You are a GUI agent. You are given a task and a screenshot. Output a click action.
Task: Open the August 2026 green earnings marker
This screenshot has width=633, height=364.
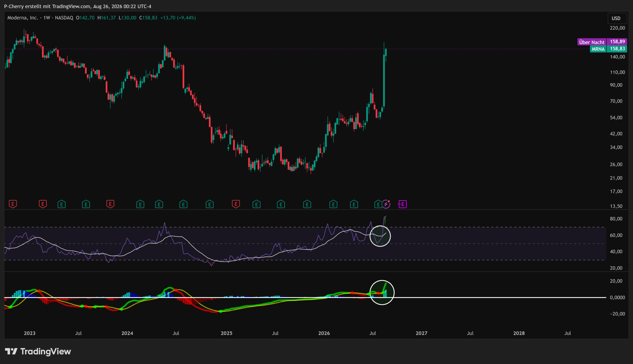point(378,204)
